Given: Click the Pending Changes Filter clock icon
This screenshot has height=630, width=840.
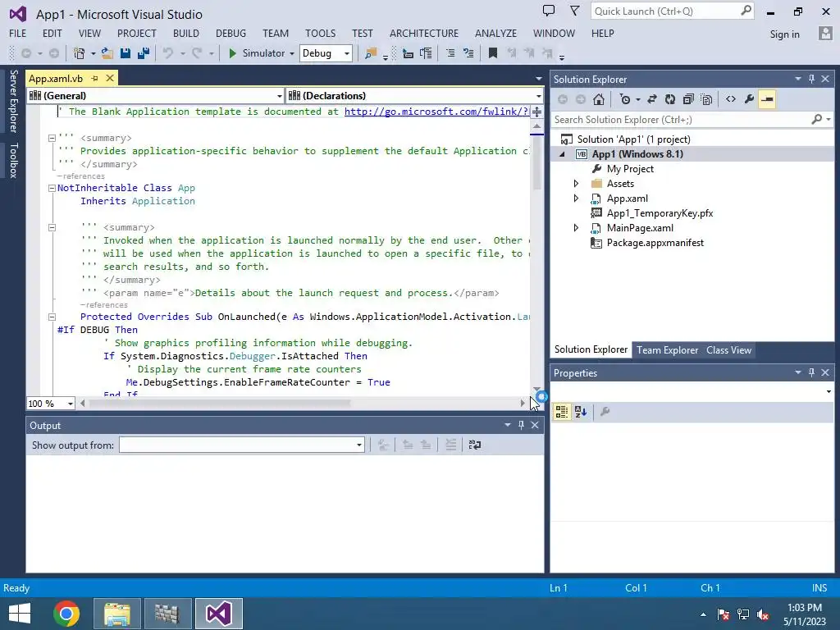Looking at the screenshot, I should (x=624, y=99).
